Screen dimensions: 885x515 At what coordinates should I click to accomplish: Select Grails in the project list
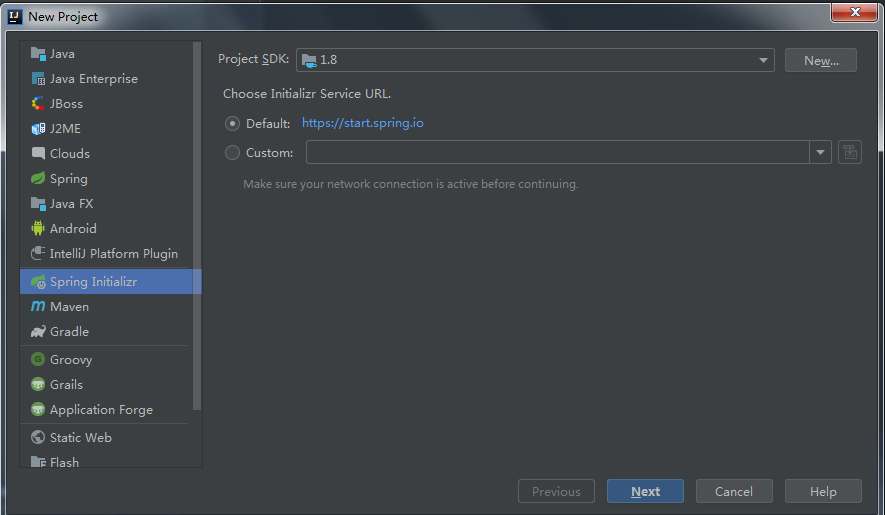[x=106, y=385]
